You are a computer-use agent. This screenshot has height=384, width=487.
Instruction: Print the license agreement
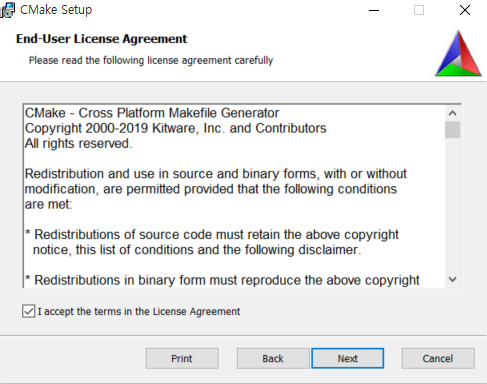pyautogui.click(x=182, y=358)
